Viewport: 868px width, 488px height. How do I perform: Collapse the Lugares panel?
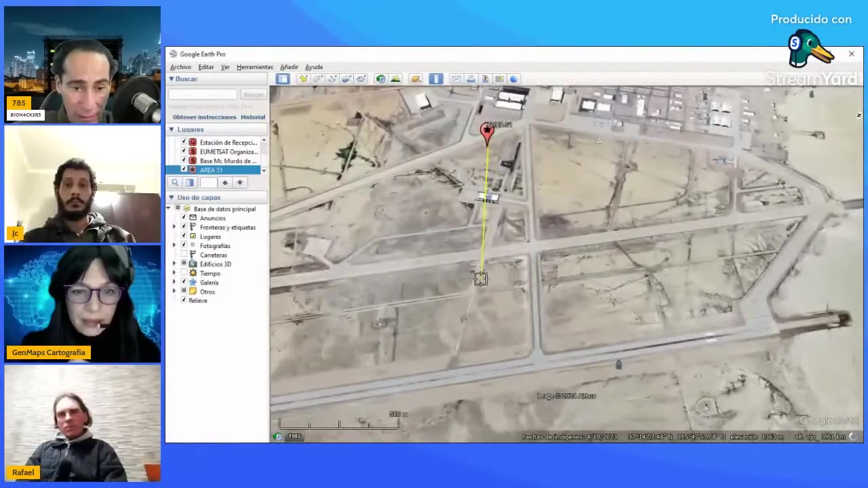coord(172,129)
